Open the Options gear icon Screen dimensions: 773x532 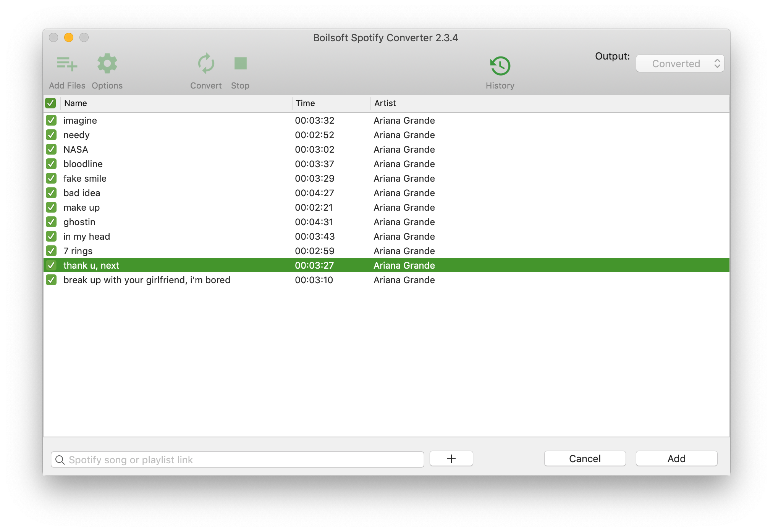107,63
